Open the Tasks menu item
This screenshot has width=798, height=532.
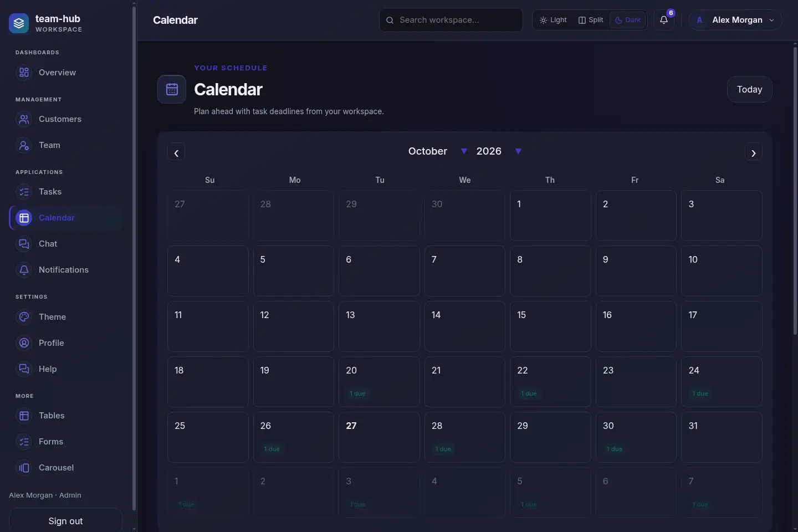click(65, 192)
